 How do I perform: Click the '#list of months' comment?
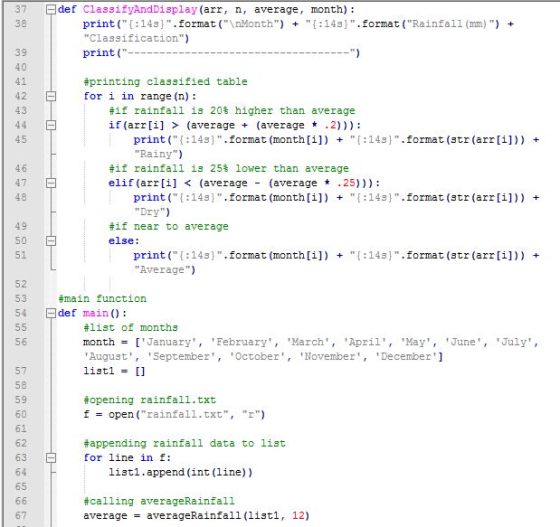click(131, 327)
